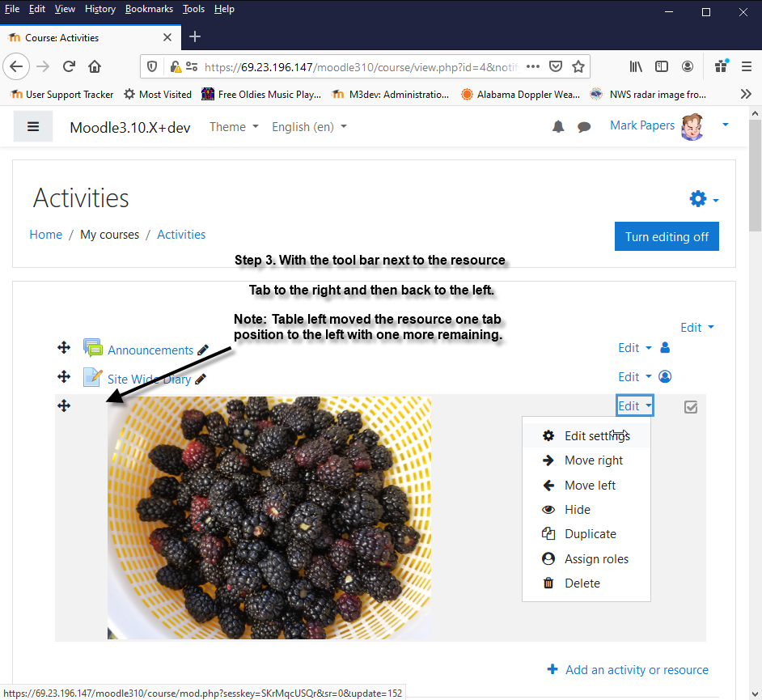
Task: Open Edit menu for Site Wide Diary
Action: [635, 377]
